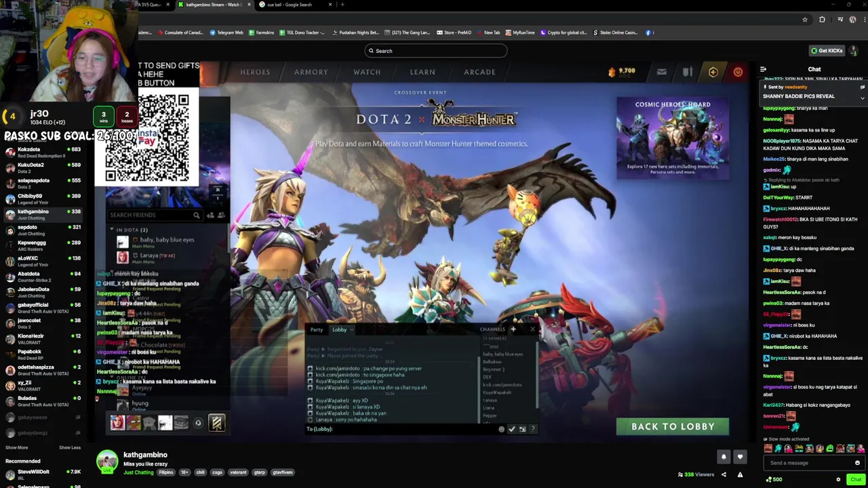
Task: Open the HEROES tab in Dota 2
Action: 255,72
